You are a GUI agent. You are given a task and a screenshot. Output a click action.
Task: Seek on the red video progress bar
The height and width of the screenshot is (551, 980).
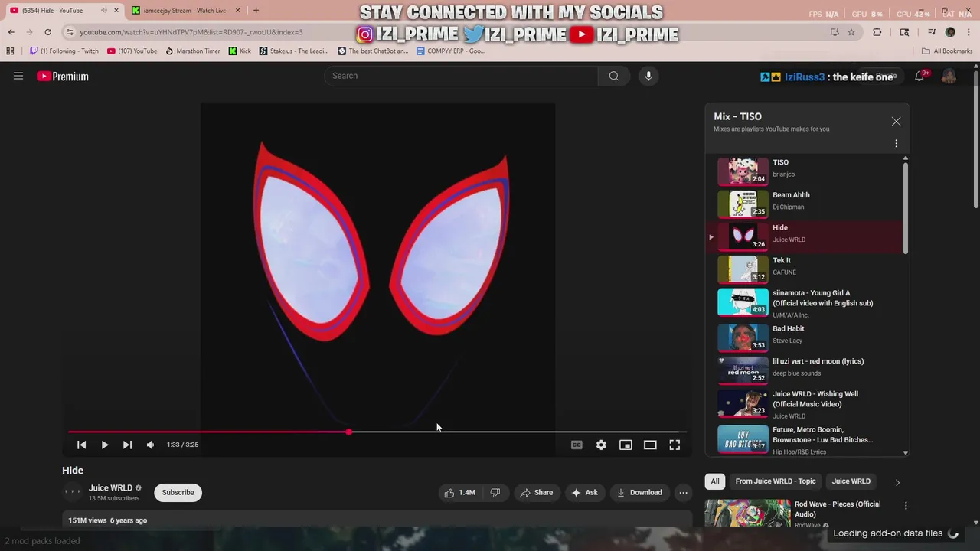tap(377, 432)
